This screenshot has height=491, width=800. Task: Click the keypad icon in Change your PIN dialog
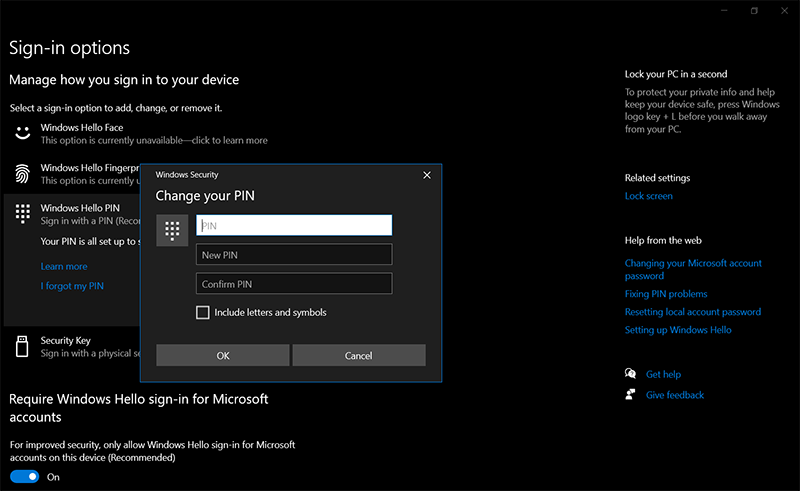point(172,231)
